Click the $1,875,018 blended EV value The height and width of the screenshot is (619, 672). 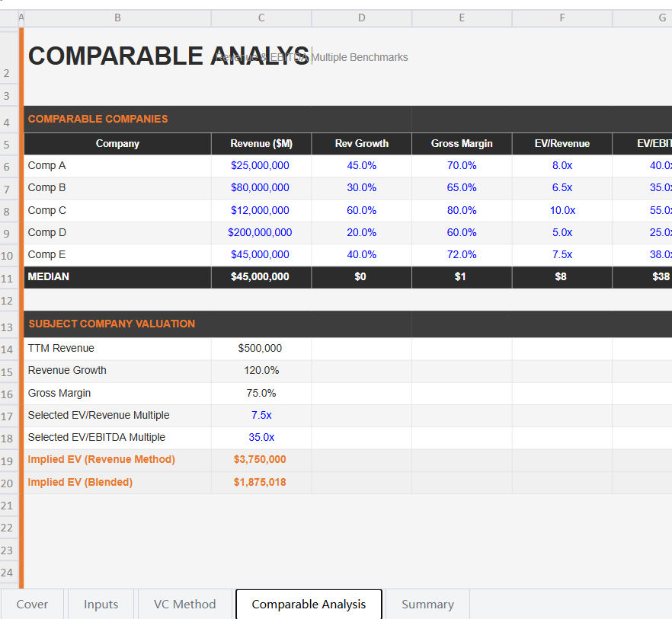[260, 483]
